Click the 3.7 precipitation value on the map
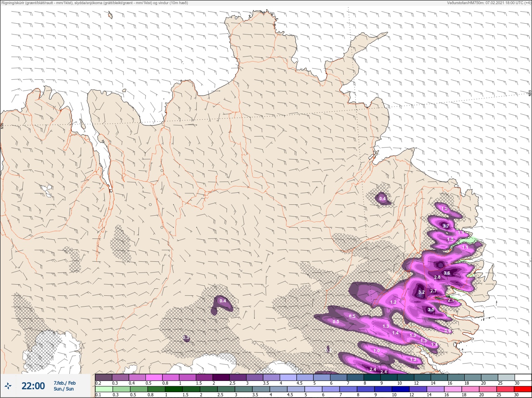Image resolution: width=532 pixels, height=398 pixels. tap(446, 226)
